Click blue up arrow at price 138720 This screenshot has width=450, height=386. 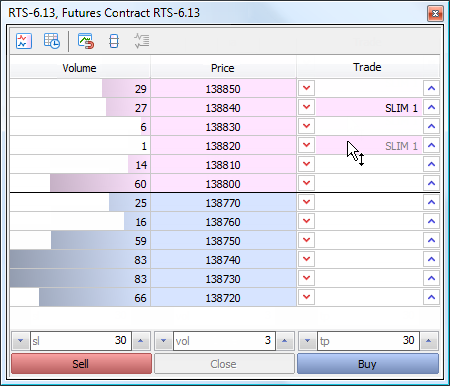[431, 297]
